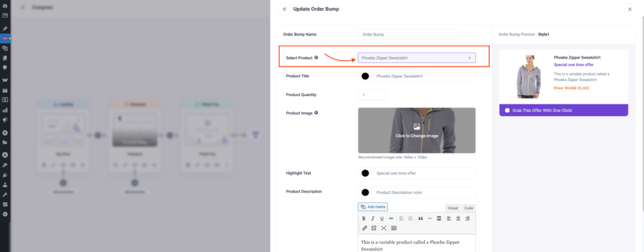Toggle underline in the description editor
The width and height of the screenshot is (644, 252).
tap(382, 218)
